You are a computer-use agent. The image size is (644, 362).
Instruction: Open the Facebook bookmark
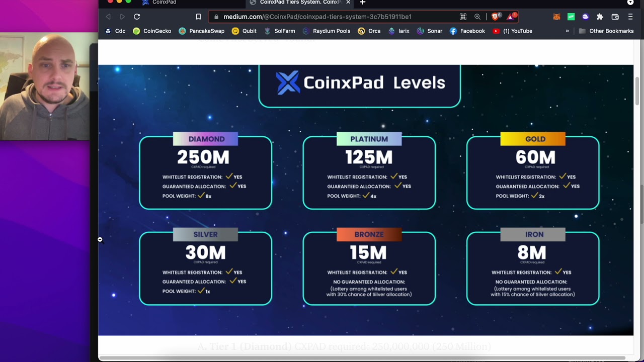467,31
